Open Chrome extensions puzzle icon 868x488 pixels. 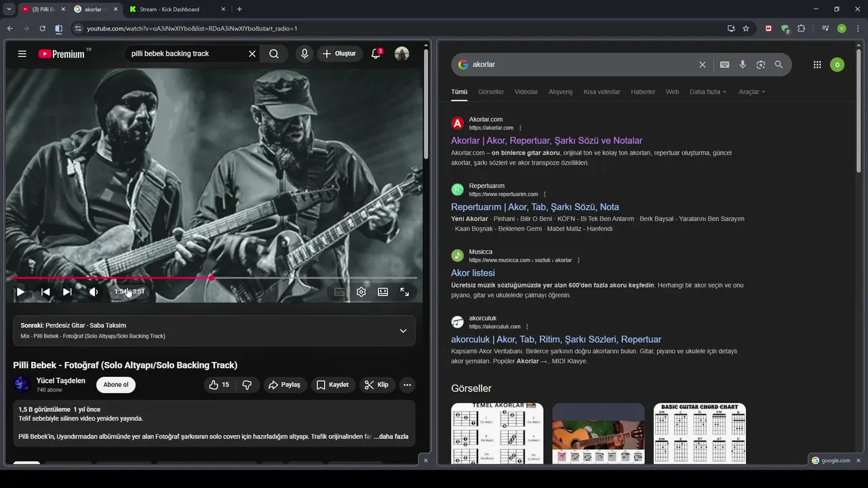802,28
